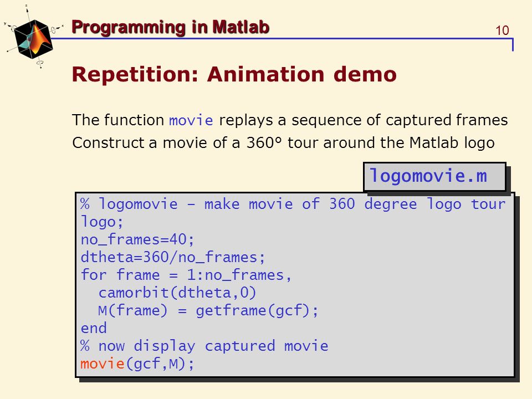Click the comment line '% logomovie – make movie'
This screenshot has width=532, height=399.
[293, 204]
